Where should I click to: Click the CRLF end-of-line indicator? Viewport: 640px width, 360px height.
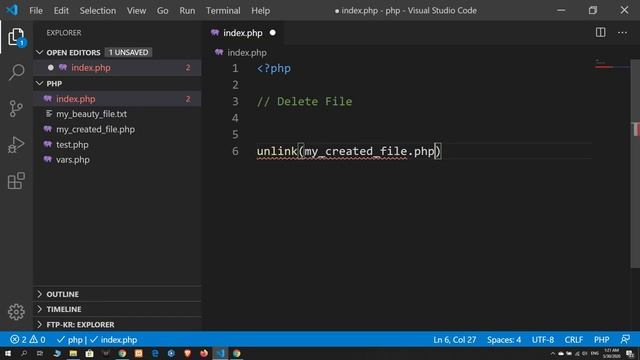573,340
